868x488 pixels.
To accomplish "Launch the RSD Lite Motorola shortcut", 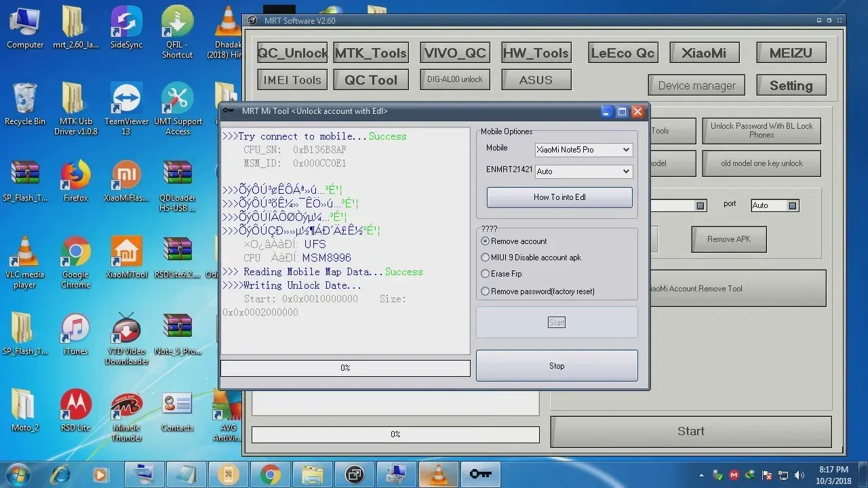I will pos(76,411).
